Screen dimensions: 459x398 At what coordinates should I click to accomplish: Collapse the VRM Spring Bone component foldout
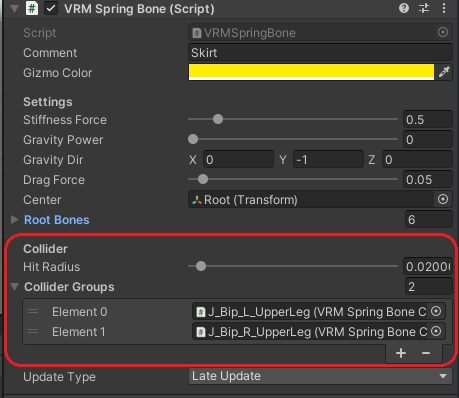pyautogui.click(x=14, y=8)
